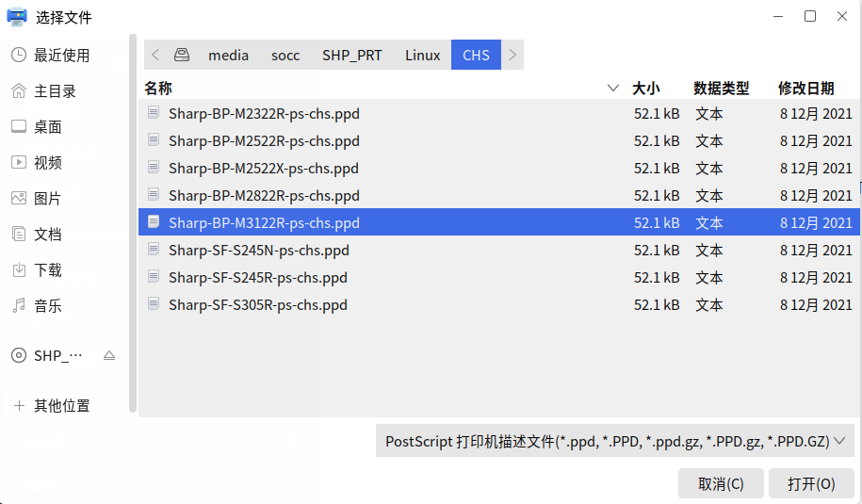Sort files by Modified Date (修改日期) column
Viewport: 862px width, 504px height.
pyautogui.click(x=805, y=88)
